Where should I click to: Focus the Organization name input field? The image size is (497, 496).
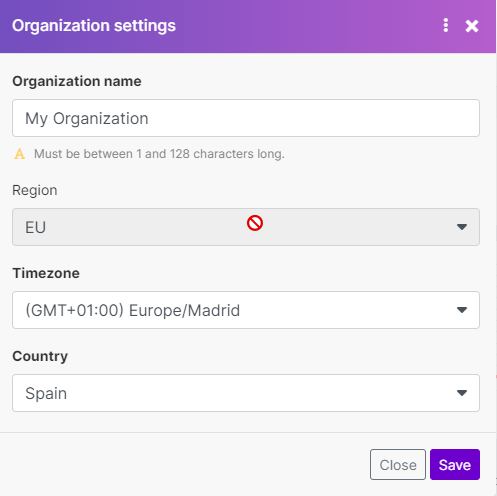(x=246, y=118)
